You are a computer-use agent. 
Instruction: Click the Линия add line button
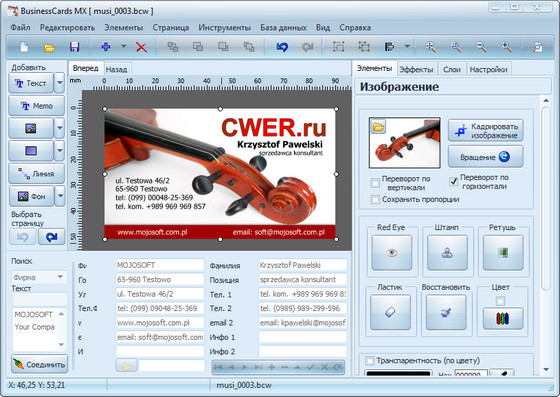pos(36,174)
